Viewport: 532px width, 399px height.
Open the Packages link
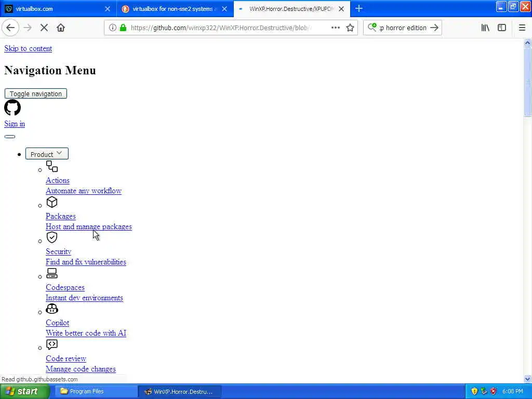point(61,217)
